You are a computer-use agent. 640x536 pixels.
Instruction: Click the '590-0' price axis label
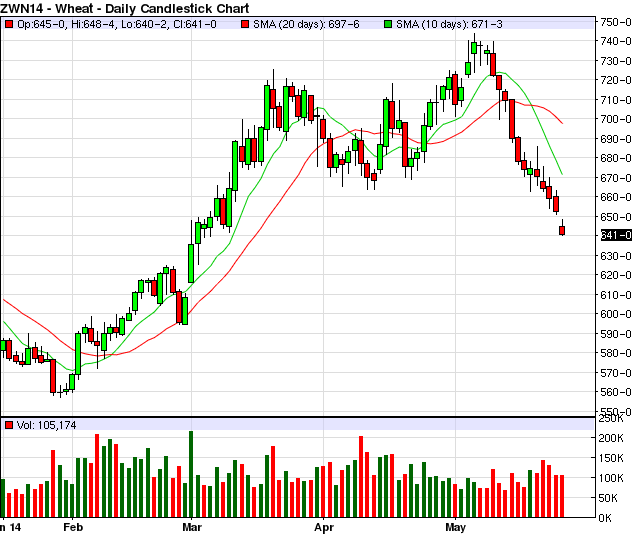[x=616, y=334]
